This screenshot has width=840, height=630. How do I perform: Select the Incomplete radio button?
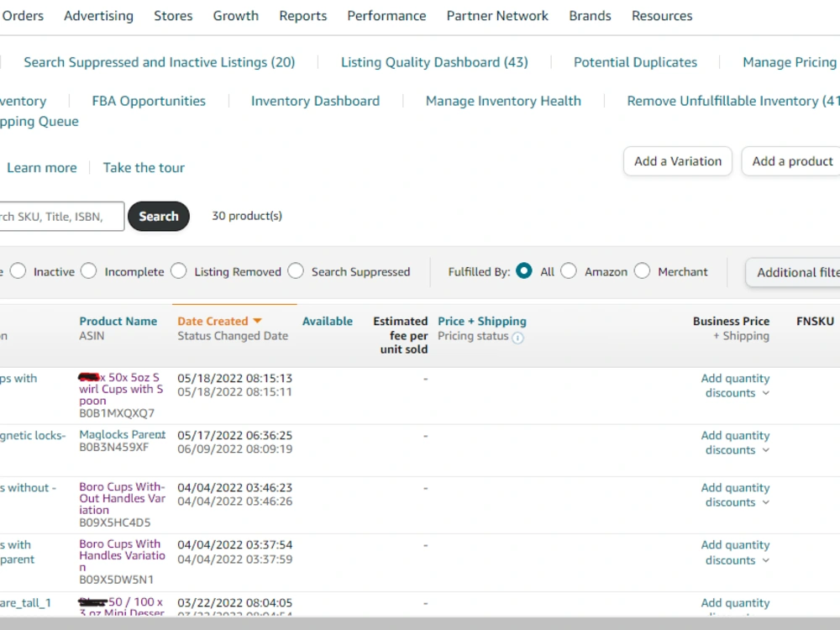click(x=89, y=271)
